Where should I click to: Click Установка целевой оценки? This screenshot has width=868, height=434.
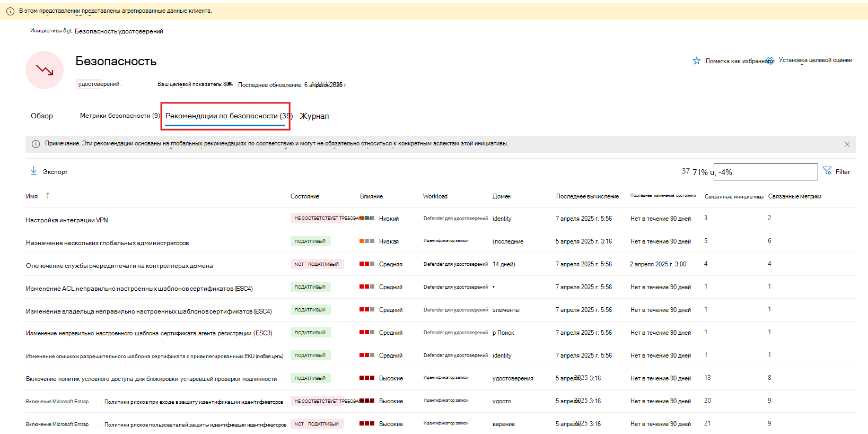[816, 60]
